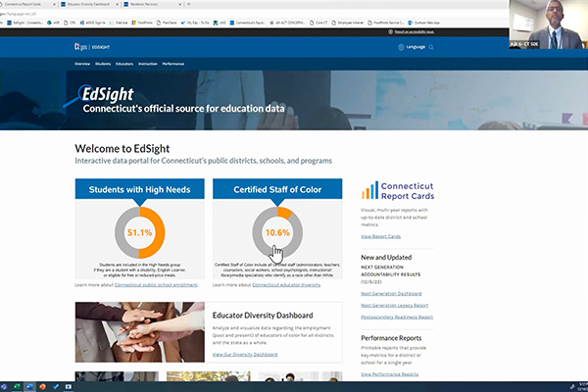Click the Certified Staff of Color donut chart
This screenshot has height=392, width=588.
point(276,233)
